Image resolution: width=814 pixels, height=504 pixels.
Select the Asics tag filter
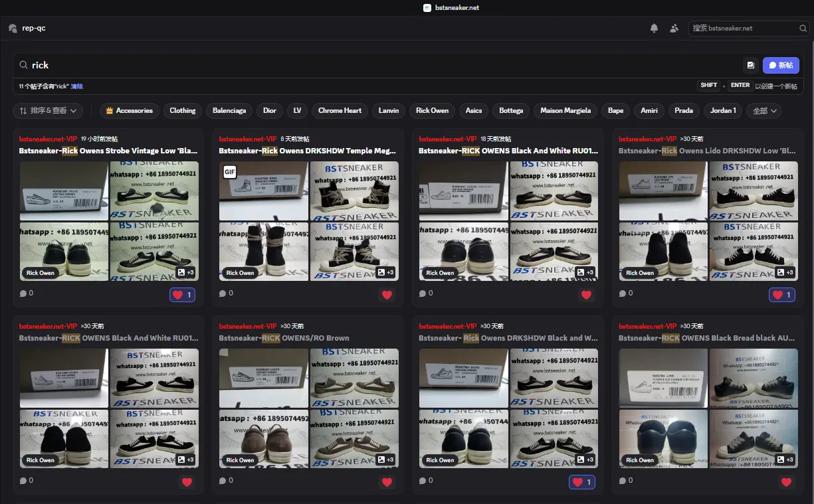tap(474, 110)
